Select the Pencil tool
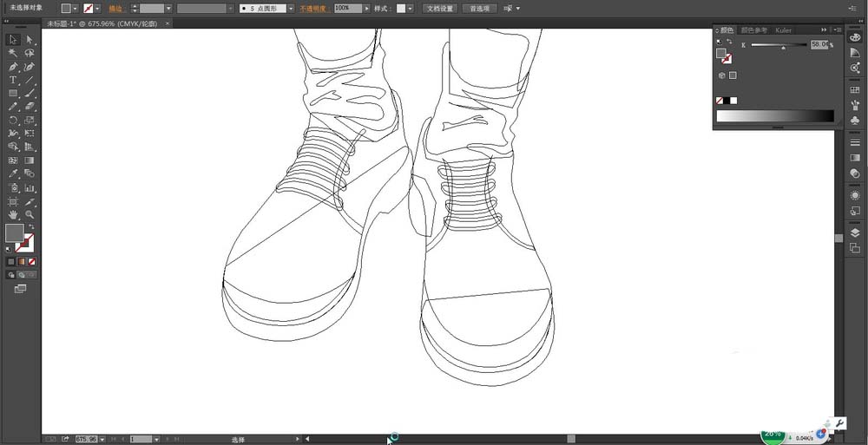Viewport: 868px width, 445px height. tap(13, 107)
